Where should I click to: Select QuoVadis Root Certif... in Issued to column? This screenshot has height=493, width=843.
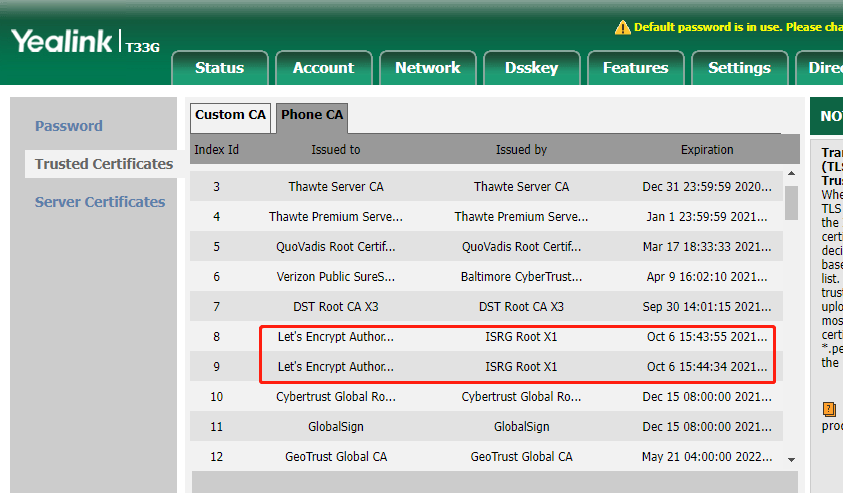coord(336,247)
